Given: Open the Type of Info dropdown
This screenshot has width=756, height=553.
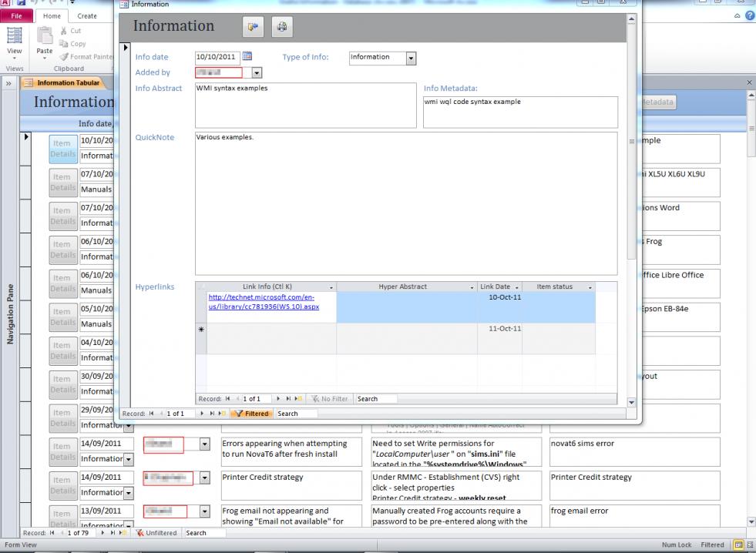Looking at the screenshot, I should 411,59.
